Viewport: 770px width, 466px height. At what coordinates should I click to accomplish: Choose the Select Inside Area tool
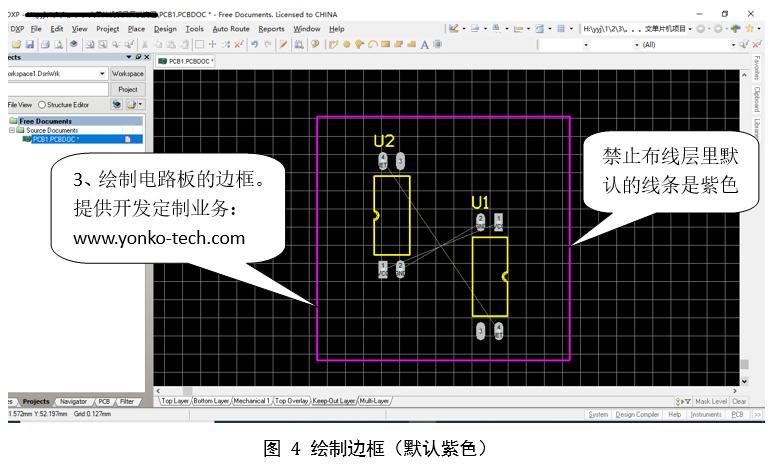coord(199,44)
